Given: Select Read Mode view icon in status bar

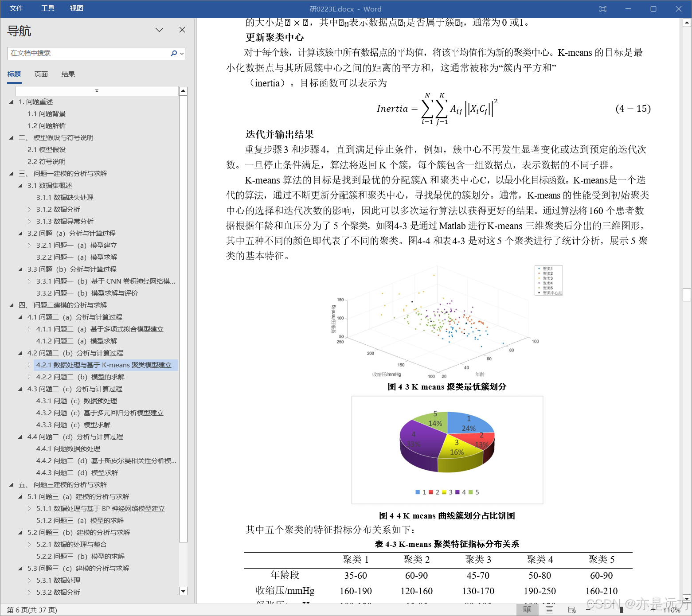Looking at the screenshot, I should tap(527, 610).
